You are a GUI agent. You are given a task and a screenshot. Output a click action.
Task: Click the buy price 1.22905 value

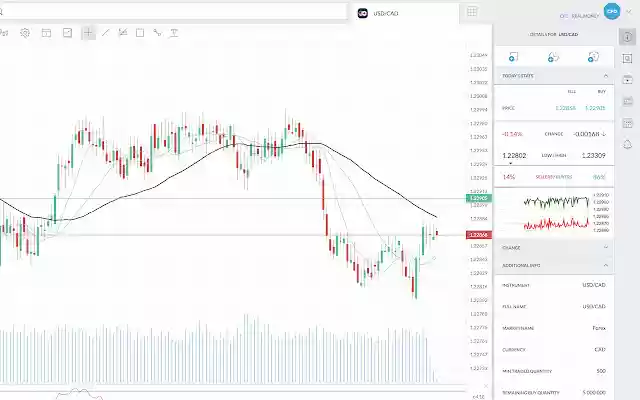[595, 108]
